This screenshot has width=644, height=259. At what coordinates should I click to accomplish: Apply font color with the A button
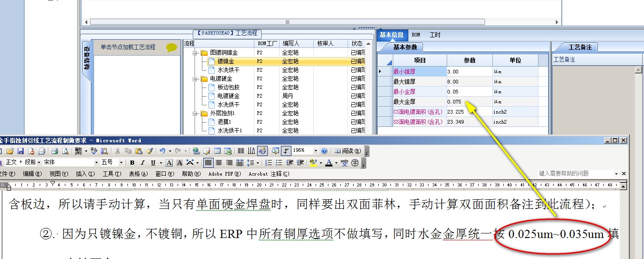click(x=329, y=163)
